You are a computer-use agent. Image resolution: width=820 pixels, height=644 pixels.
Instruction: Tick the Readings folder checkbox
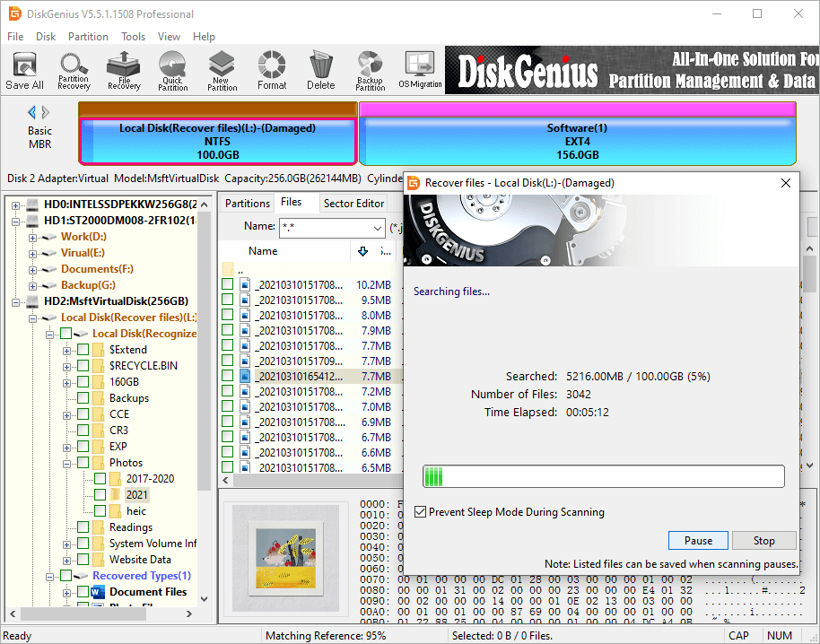coord(83,527)
